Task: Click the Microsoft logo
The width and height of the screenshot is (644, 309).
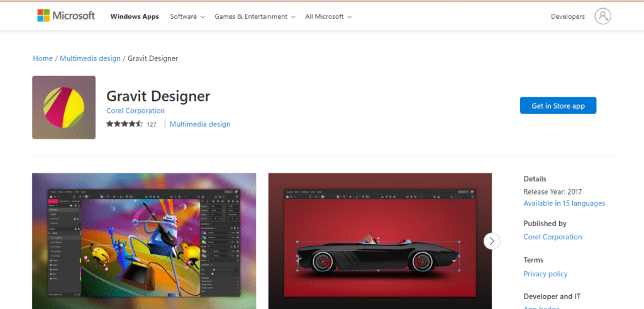Action: pyautogui.click(x=66, y=16)
